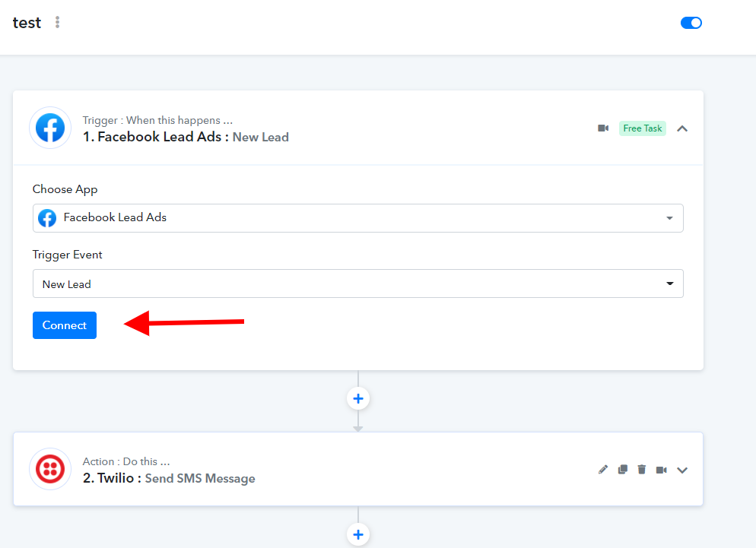Click the Connect button
This screenshot has height=548, width=756.
coord(65,325)
